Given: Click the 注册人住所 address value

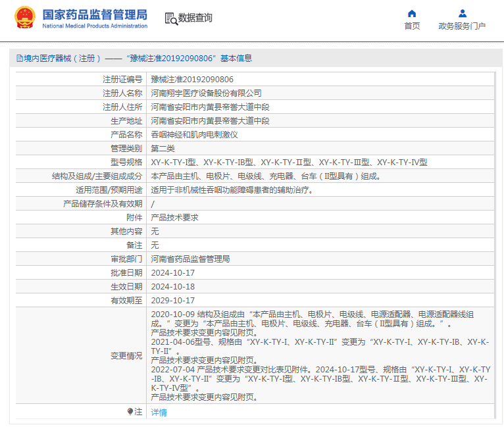Looking at the screenshot, I should click(210, 107).
